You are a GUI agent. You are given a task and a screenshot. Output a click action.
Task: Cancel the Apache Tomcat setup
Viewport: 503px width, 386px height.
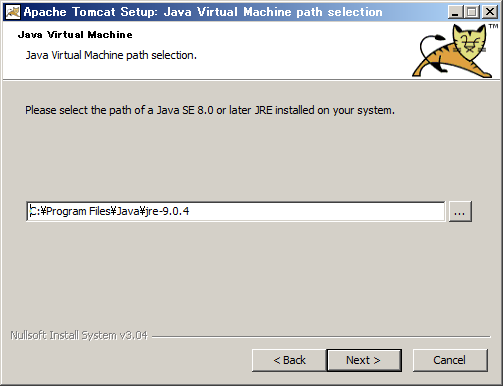coord(450,360)
